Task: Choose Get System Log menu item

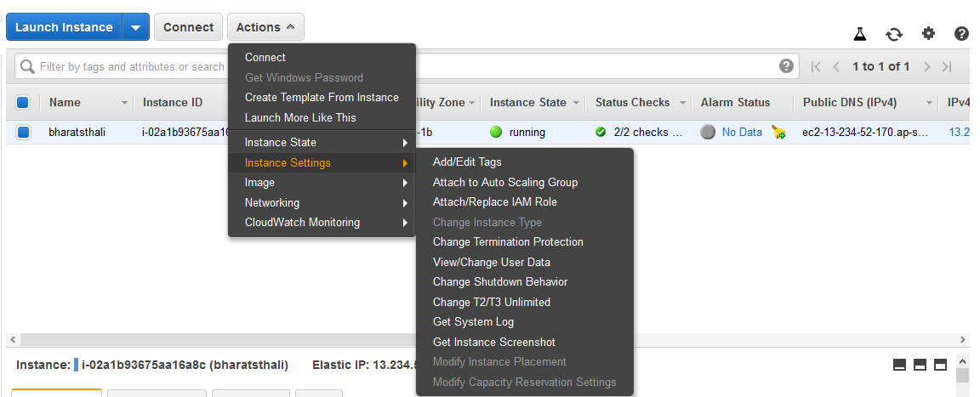Action: click(473, 322)
